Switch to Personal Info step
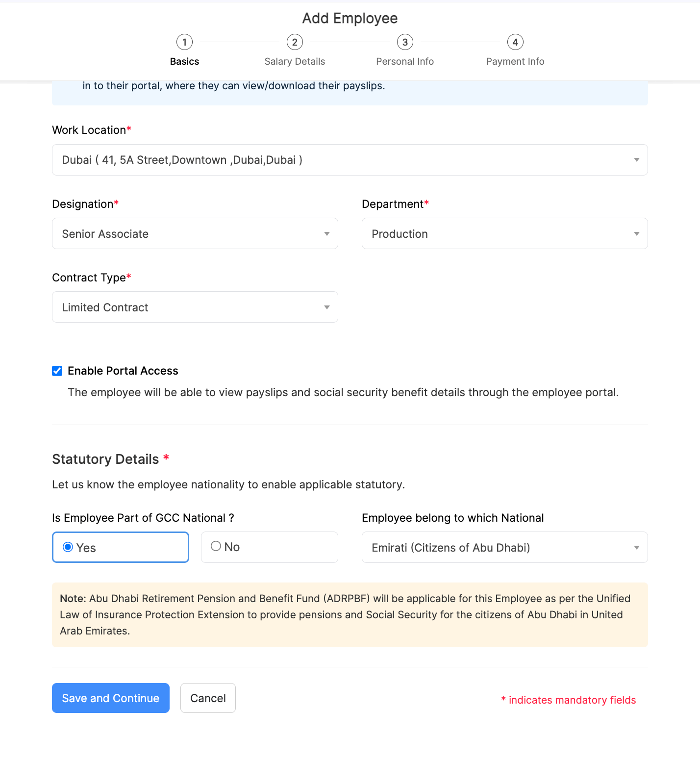Image resolution: width=700 pixels, height=760 pixels. 405,61
